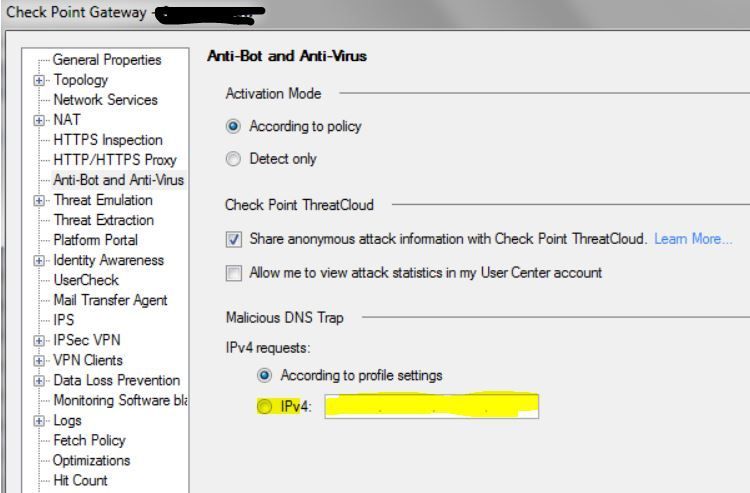Select According to policy activation mode
Viewport: 750px width, 493px height.
tap(234, 127)
